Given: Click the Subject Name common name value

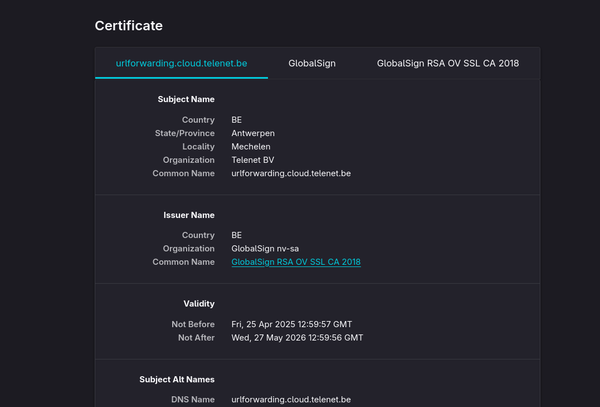Looking at the screenshot, I should tap(290, 173).
